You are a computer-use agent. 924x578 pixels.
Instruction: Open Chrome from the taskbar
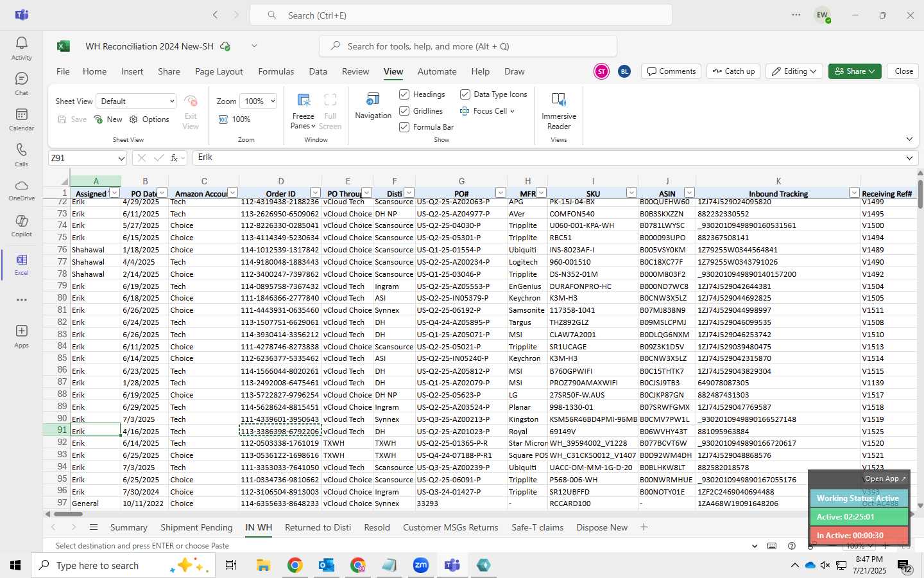point(295,565)
